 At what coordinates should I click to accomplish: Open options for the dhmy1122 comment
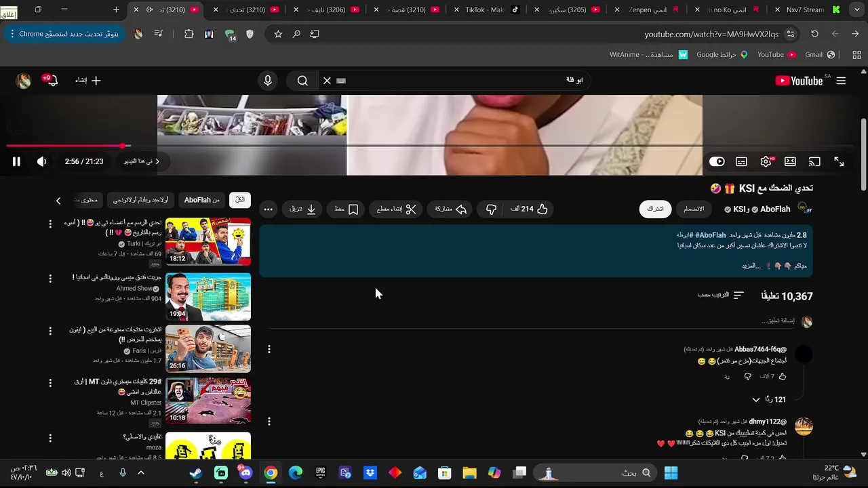pos(269,422)
